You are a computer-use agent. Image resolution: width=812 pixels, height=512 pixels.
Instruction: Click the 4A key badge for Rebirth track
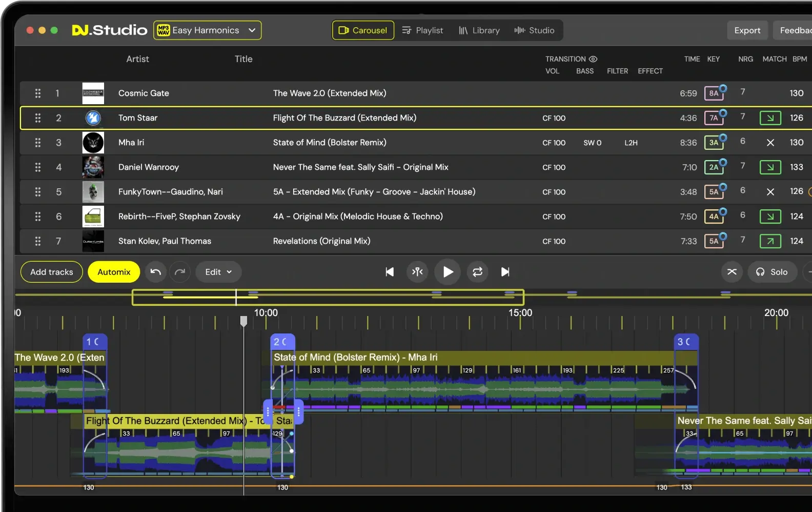click(714, 216)
